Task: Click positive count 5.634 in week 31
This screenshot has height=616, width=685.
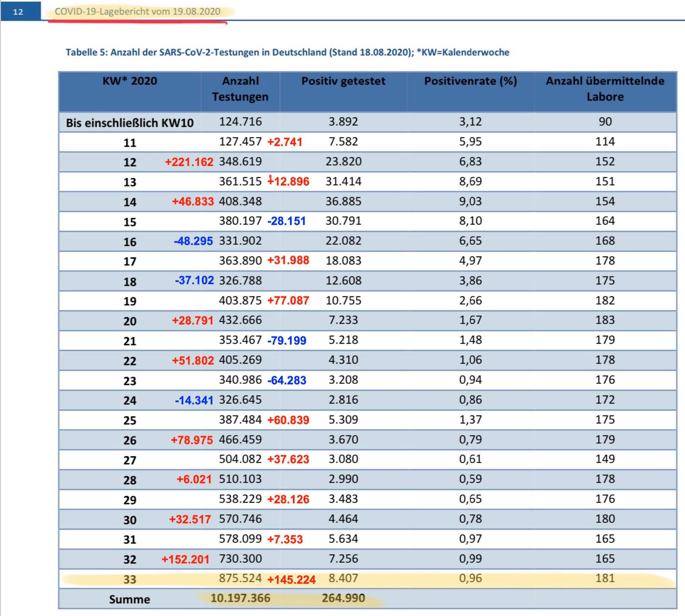Action: point(343,539)
